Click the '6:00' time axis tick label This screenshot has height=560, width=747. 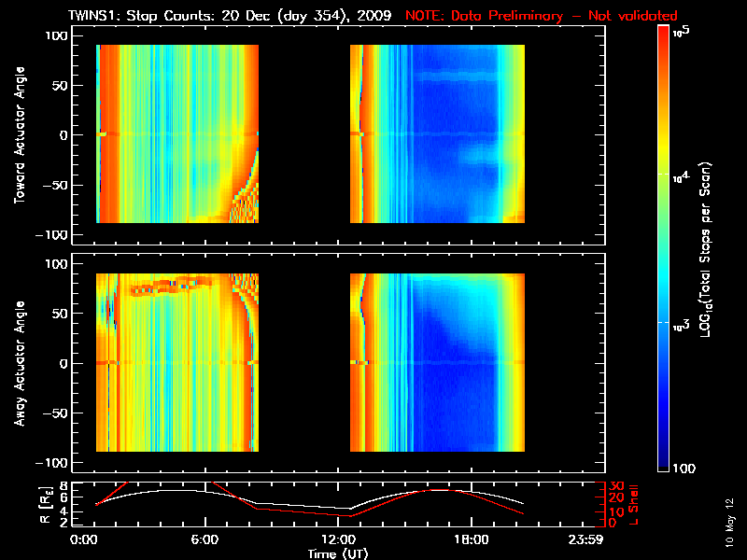point(204,540)
